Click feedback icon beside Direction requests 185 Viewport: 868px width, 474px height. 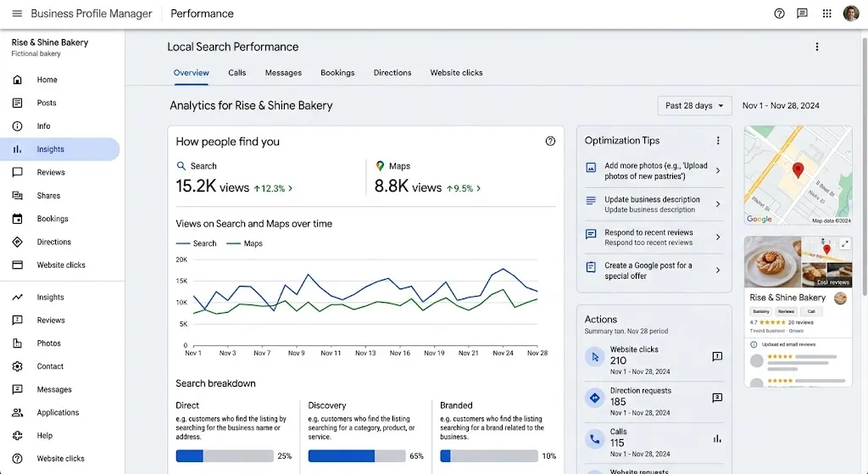click(x=717, y=398)
